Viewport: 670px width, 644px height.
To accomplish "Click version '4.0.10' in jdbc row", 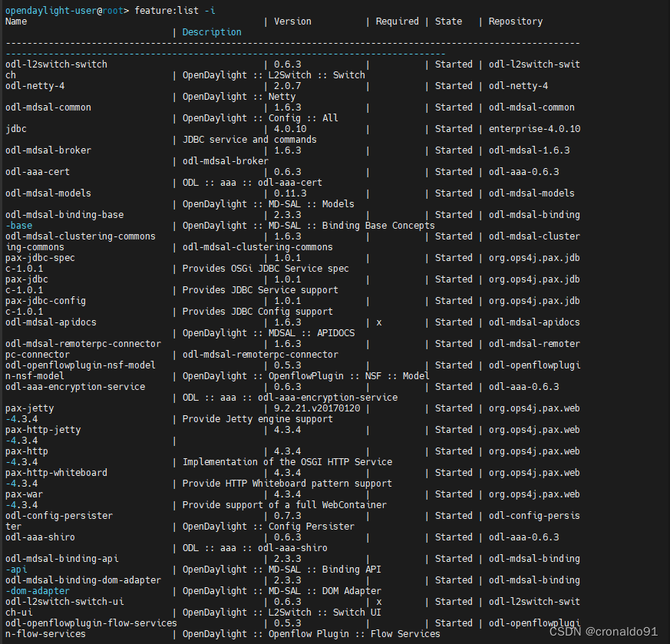I will click(x=290, y=129).
